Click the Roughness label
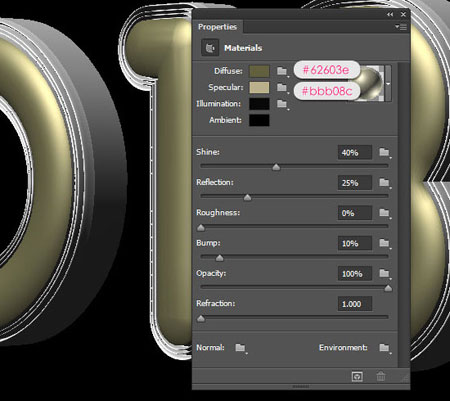Screen dimensions: 450x401 [218, 213]
